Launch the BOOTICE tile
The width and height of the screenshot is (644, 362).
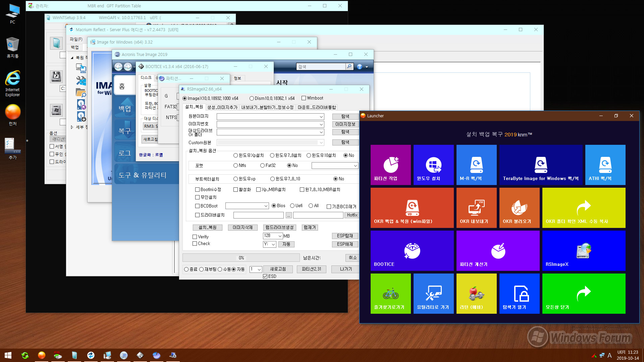click(x=412, y=250)
